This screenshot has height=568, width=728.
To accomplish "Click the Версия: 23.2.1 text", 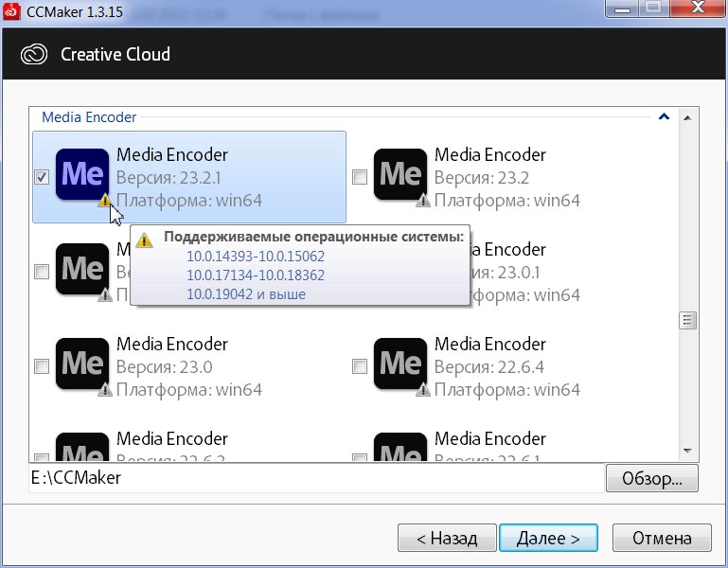I will click(169, 177).
